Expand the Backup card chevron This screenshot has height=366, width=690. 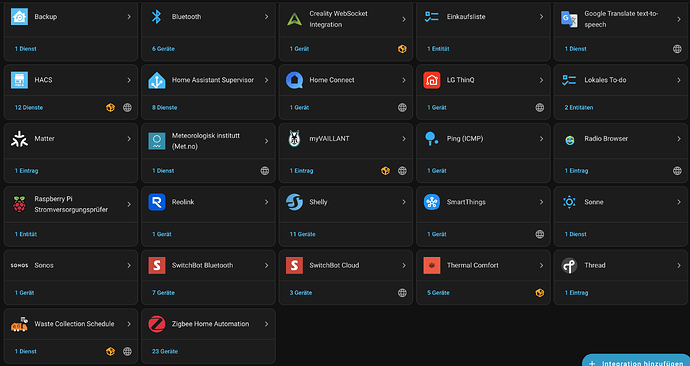pyautogui.click(x=129, y=17)
